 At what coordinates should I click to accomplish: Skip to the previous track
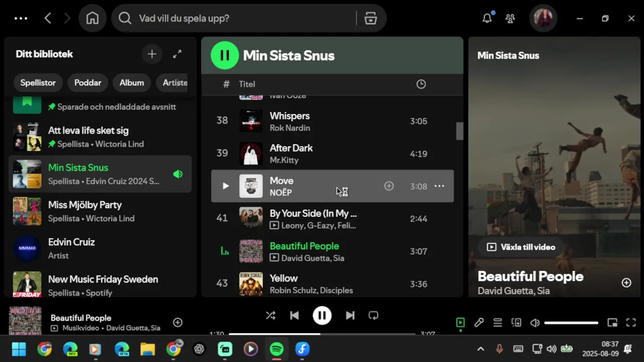tap(295, 316)
